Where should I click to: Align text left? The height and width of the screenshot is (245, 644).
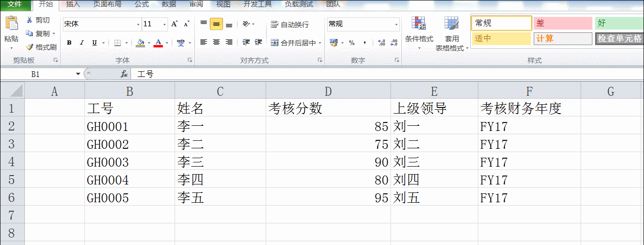[x=204, y=43]
